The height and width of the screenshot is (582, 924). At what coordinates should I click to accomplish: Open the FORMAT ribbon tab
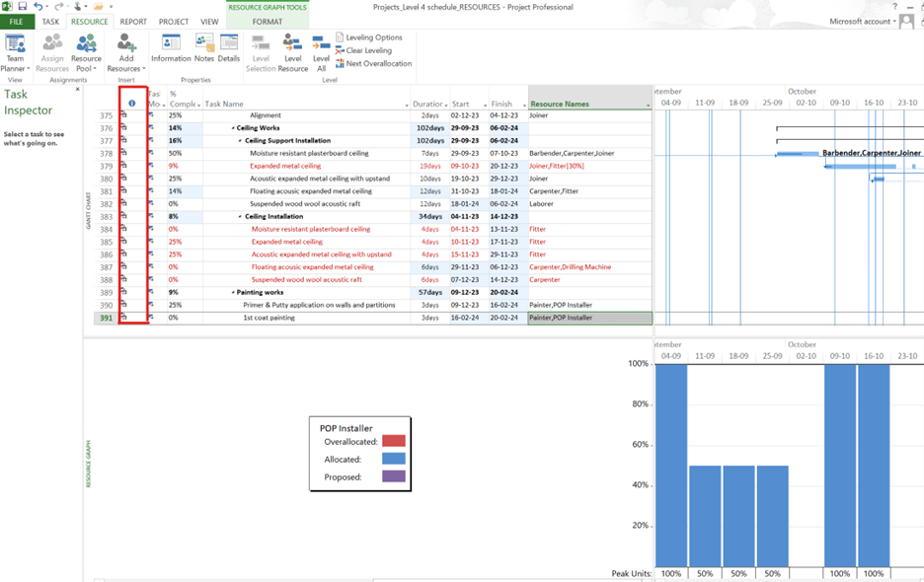[268, 21]
